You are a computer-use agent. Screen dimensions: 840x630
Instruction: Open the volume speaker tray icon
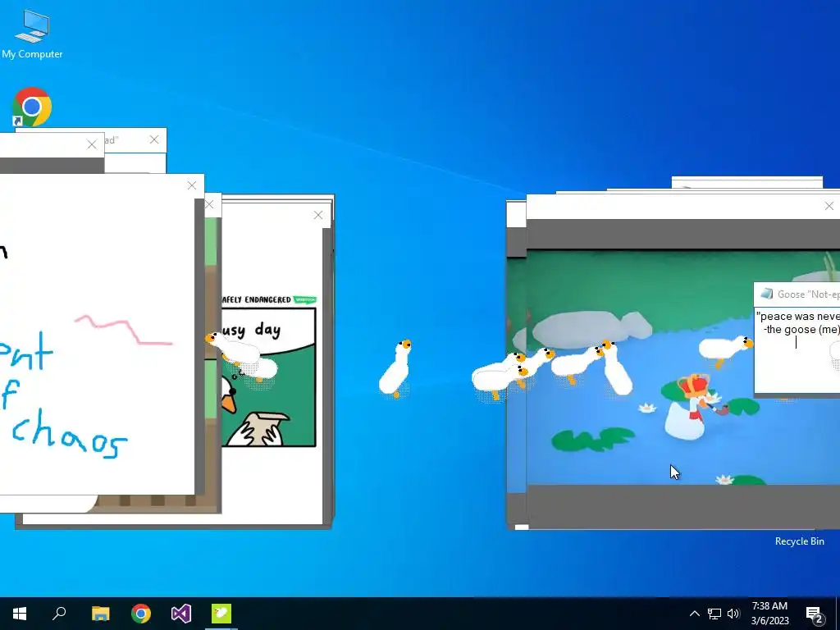pos(733,614)
